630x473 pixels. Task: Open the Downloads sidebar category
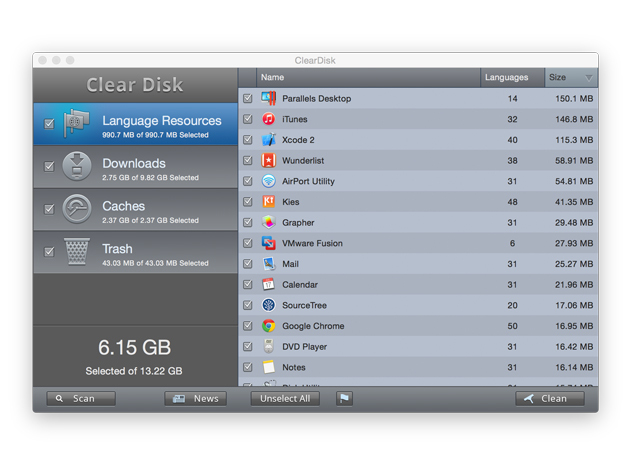(x=135, y=167)
